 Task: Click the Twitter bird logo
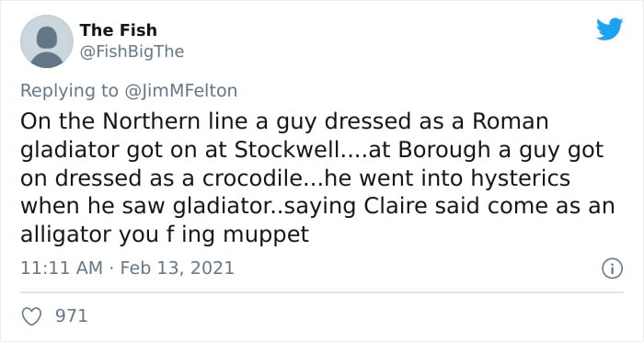pyautogui.click(x=609, y=28)
